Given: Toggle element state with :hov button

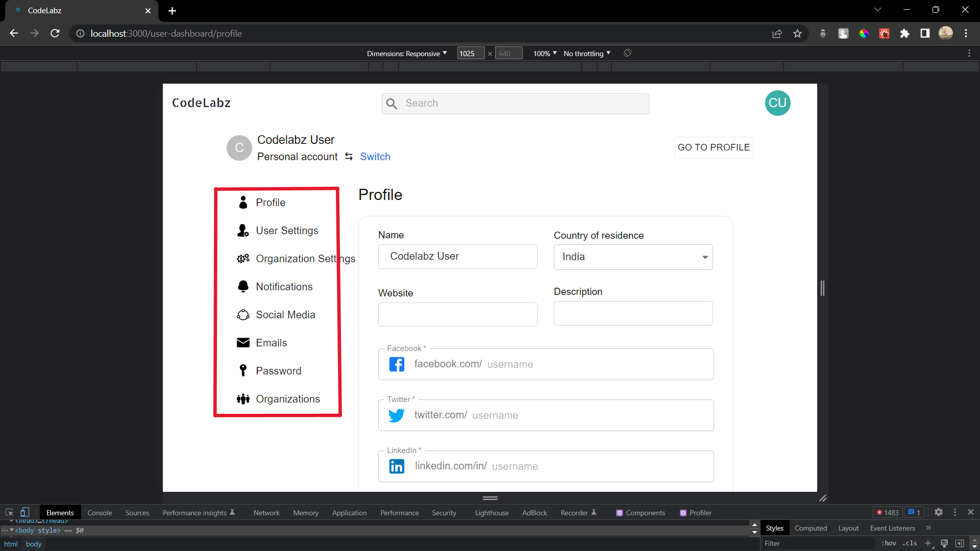Looking at the screenshot, I should (889, 543).
